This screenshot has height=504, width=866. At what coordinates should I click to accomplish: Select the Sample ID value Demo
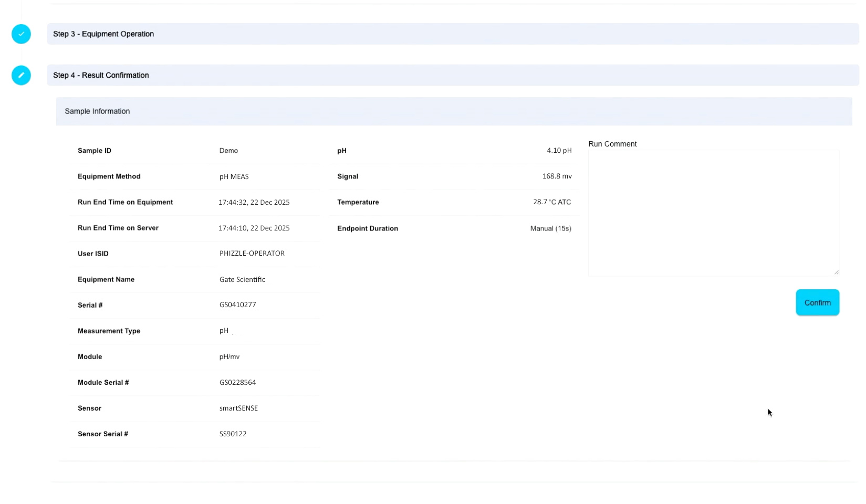(228, 151)
